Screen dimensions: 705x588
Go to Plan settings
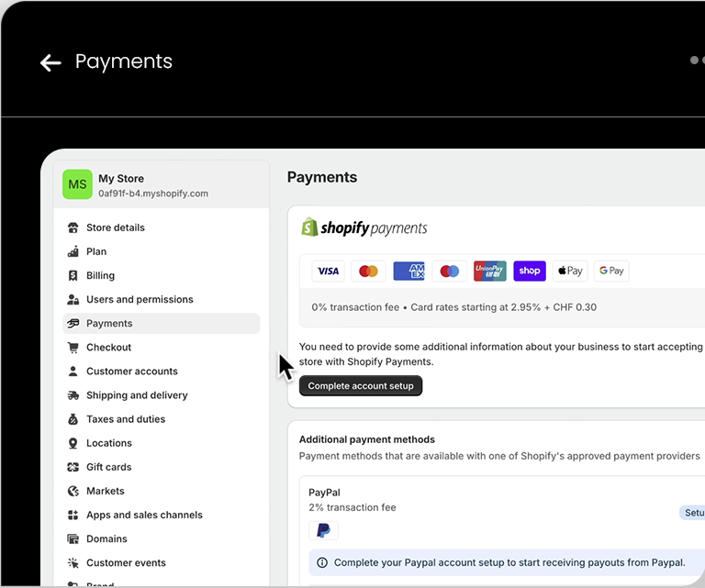[x=161, y=251]
